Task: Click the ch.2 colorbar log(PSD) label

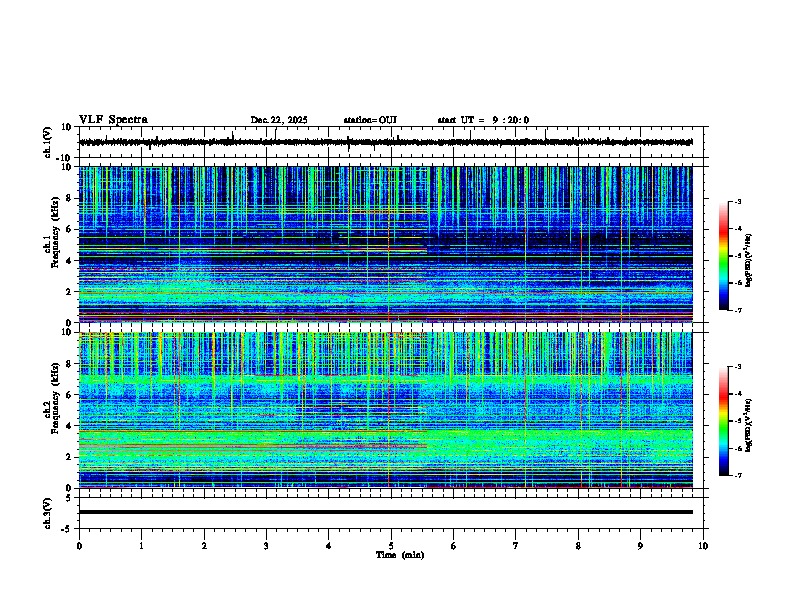Action: [x=748, y=425]
